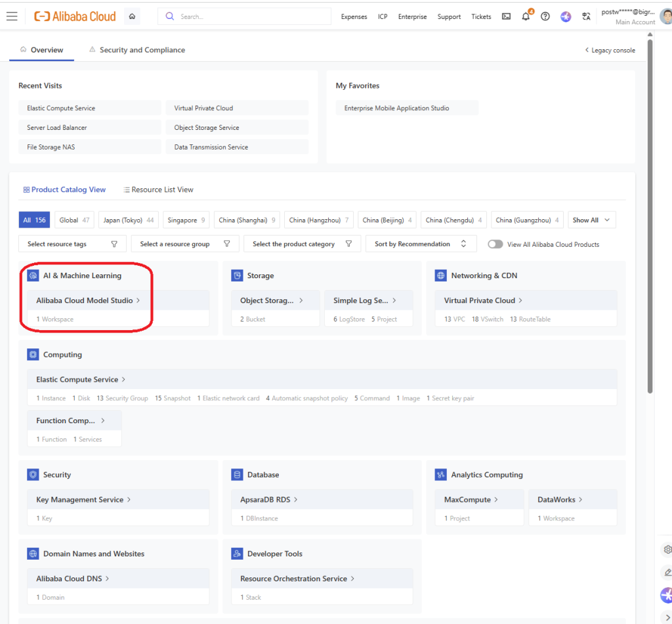Return to Legacy console
672x624 pixels.
(x=610, y=50)
